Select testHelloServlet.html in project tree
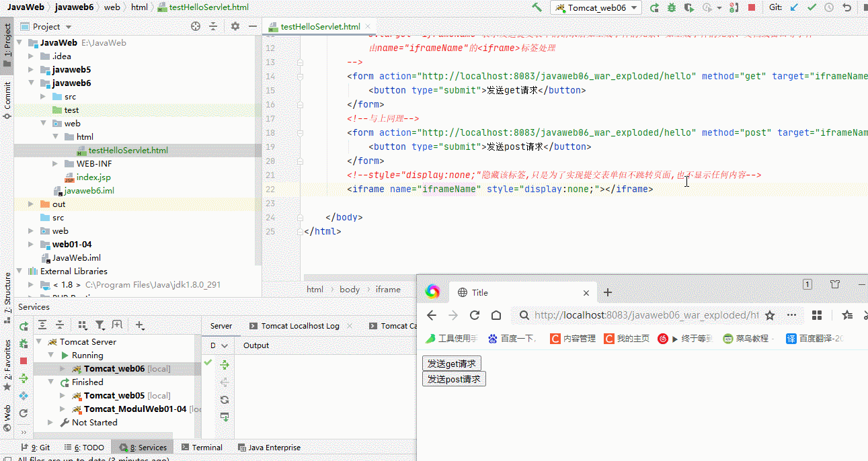Screen dimensions: 868x461 coord(128,151)
